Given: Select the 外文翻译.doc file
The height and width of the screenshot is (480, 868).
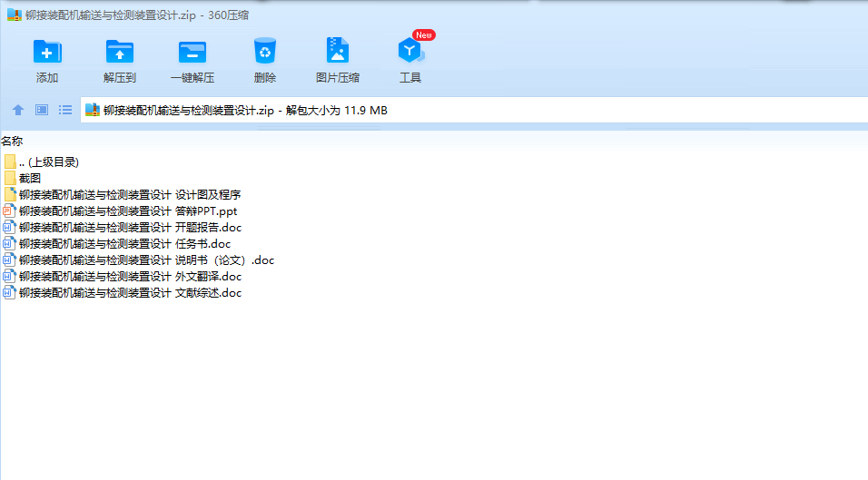Looking at the screenshot, I should point(123,277).
